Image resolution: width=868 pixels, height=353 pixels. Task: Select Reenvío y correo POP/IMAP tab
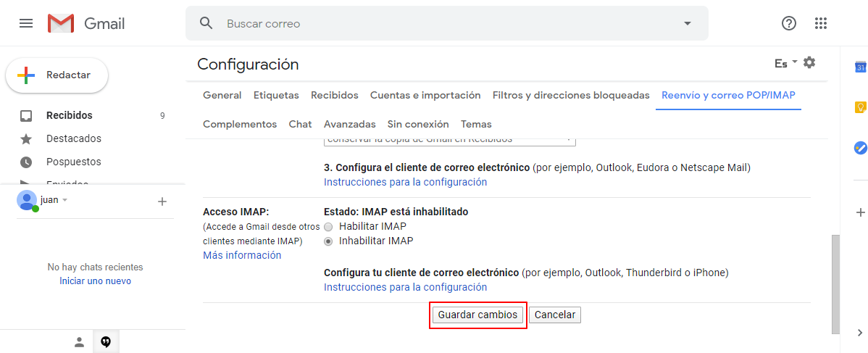coord(728,95)
